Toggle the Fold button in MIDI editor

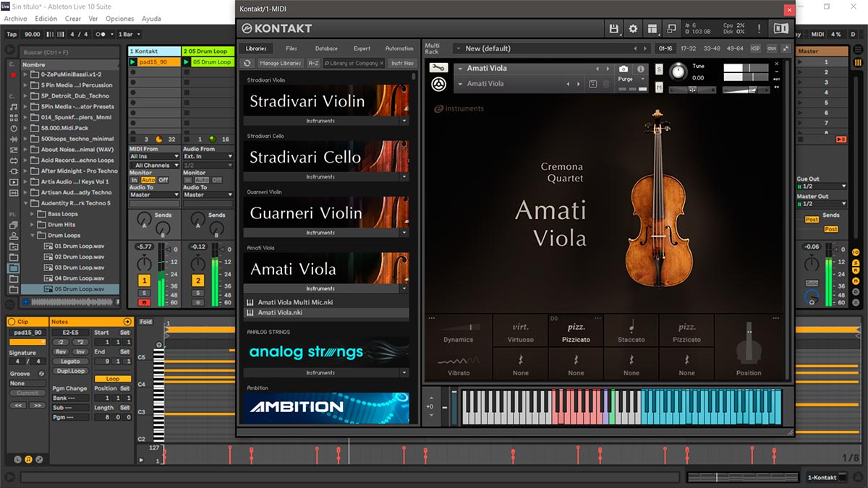point(146,322)
